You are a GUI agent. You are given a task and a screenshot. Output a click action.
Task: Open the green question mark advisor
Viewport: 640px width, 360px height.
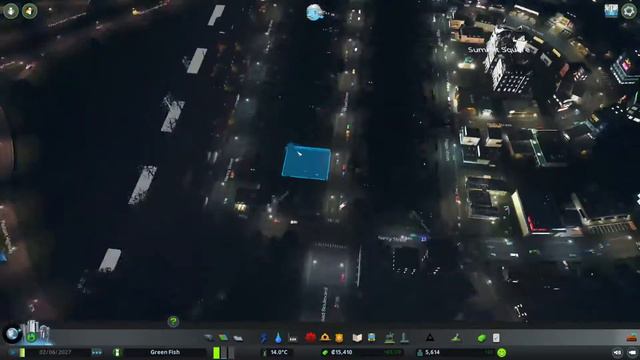(173, 322)
